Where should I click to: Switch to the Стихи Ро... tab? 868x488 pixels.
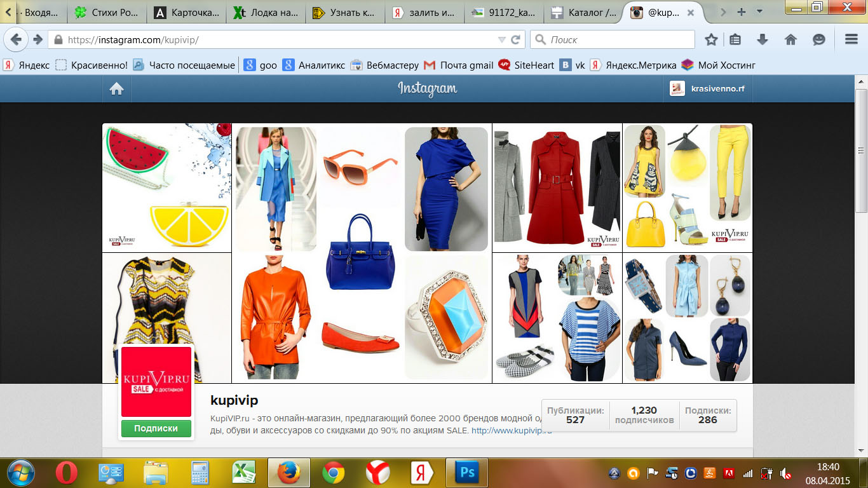click(x=106, y=12)
